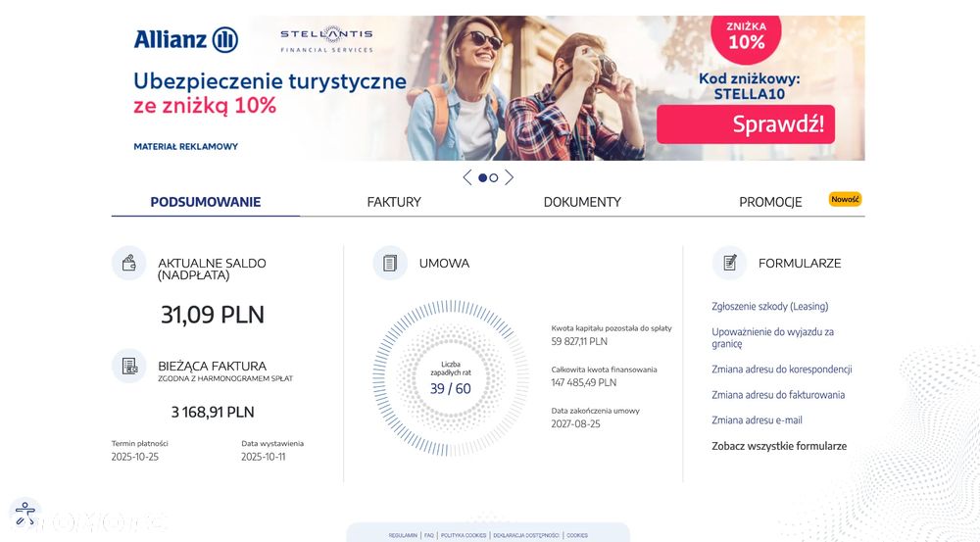The image size is (980, 542).
Task: Select the first carousel dot indicator
Action: (482, 178)
